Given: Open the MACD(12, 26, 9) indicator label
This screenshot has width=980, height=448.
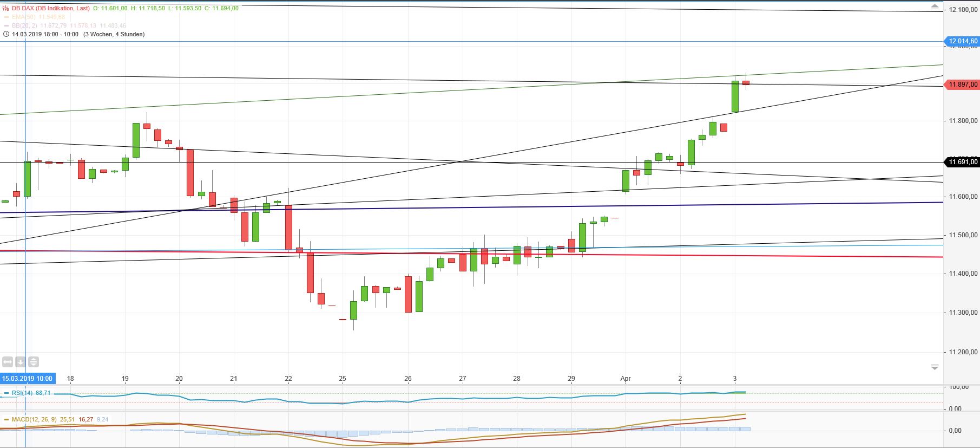Looking at the screenshot, I should (35, 419).
